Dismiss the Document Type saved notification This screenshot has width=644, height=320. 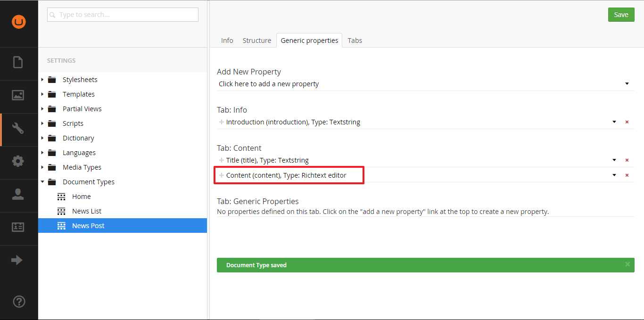click(627, 264)
